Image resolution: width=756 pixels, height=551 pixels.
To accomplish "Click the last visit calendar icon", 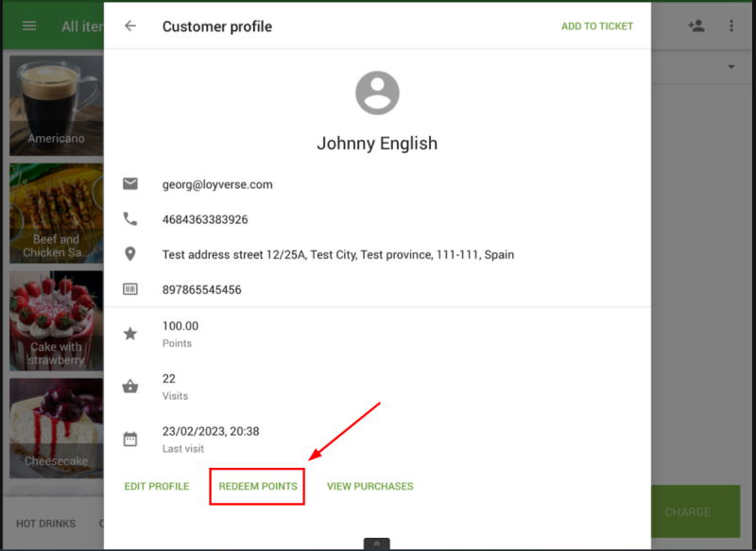I will [130, 439].
